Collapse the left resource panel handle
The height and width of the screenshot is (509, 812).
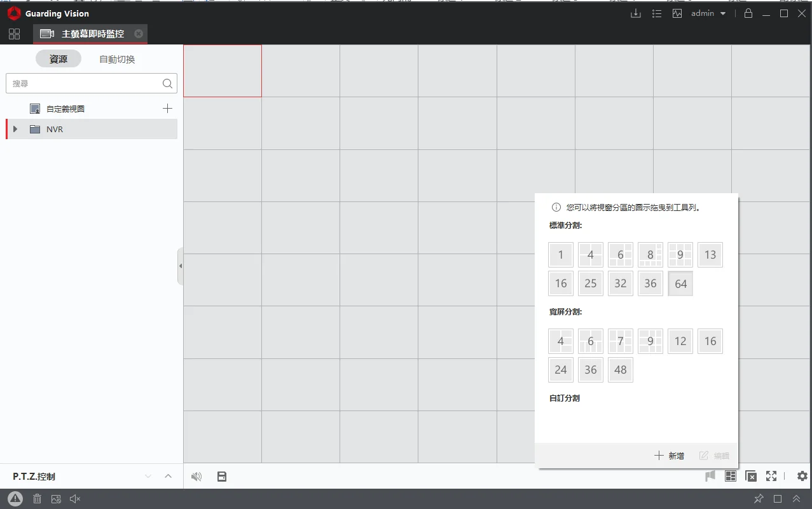180,266
